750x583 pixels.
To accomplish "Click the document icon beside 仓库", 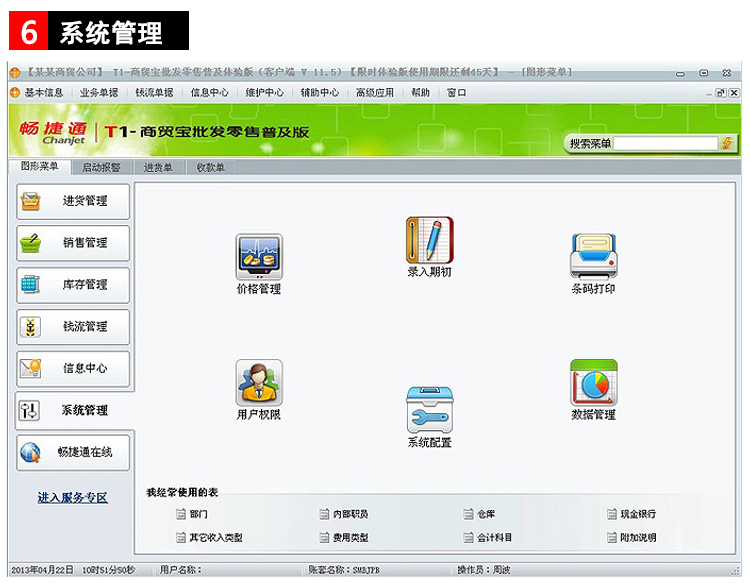I will tap(468, 514).
